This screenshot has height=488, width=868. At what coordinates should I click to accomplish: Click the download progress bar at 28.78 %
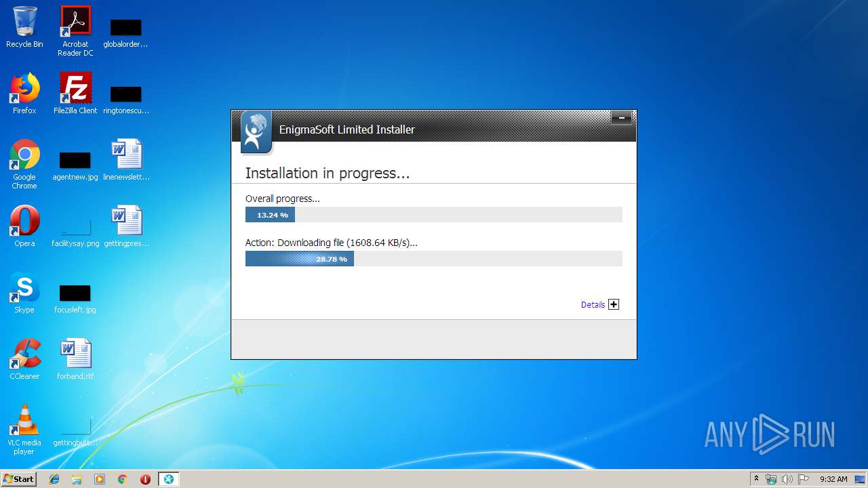tap(434, 259)
